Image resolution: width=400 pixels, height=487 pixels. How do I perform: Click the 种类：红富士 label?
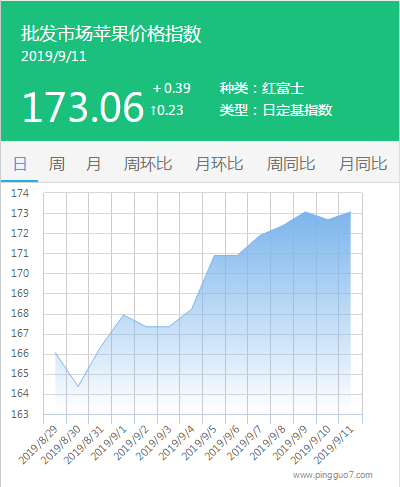pos(262,88)
